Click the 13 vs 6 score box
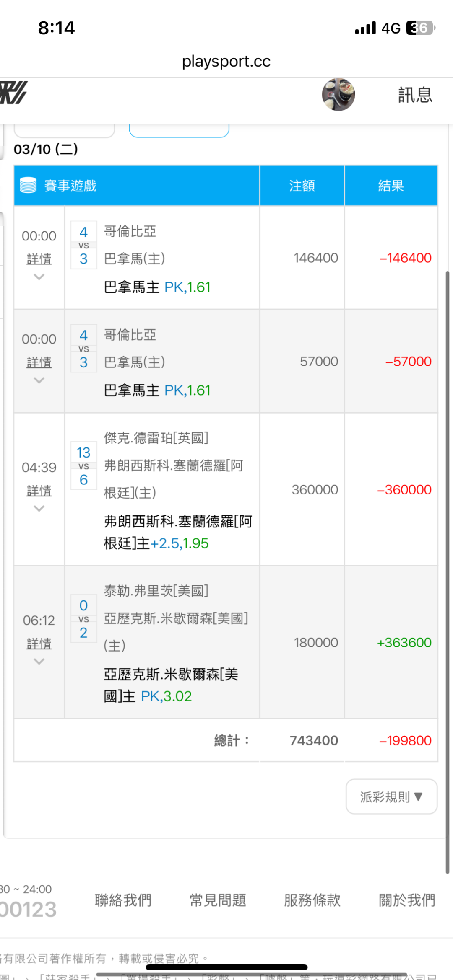 coord(83,466)
